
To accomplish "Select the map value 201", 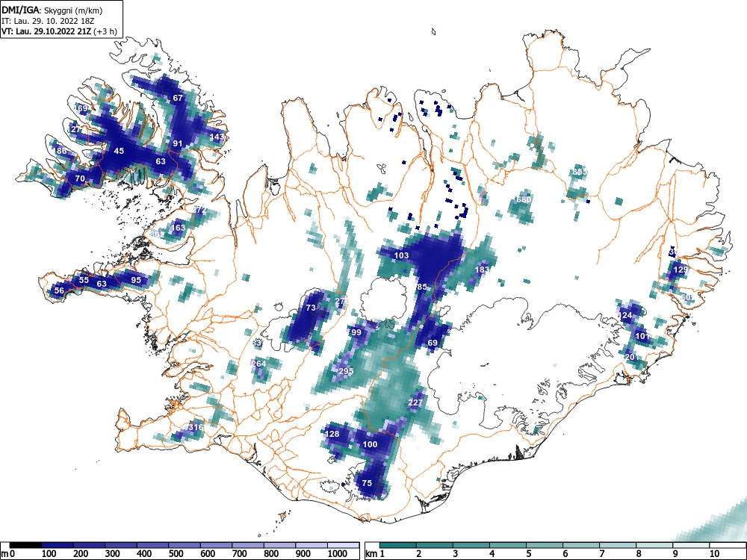I will click(632, 357).
